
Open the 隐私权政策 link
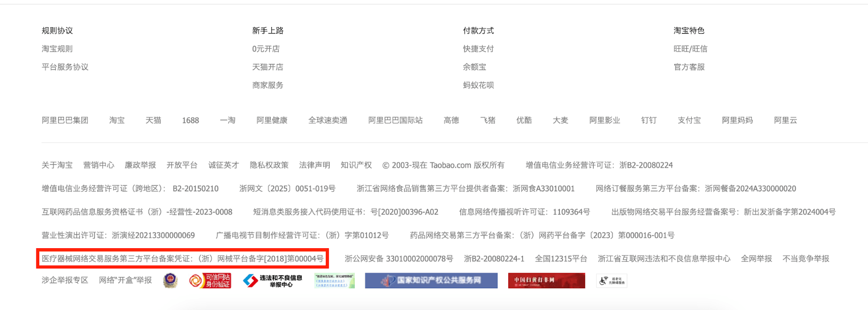[269, 165]
